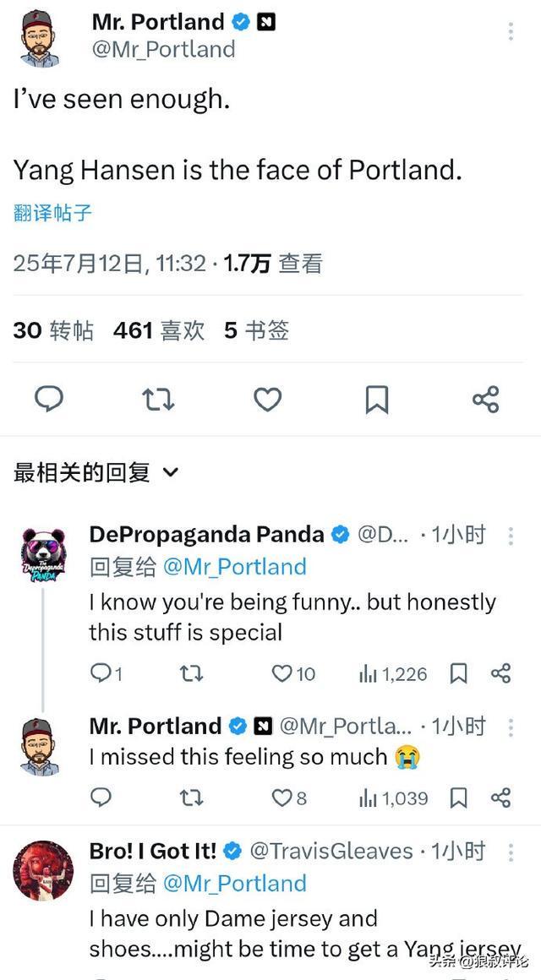View analytics for DePropaganda Panda's reply
The width and height of the screenshot is (541, 980).
tap(368, 673)
